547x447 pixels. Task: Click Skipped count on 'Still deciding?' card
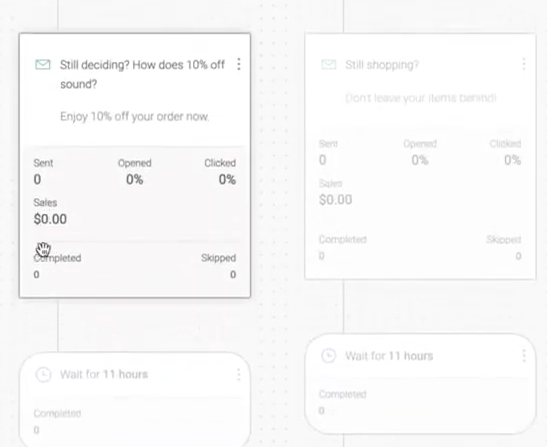click(x=233, y=275)
